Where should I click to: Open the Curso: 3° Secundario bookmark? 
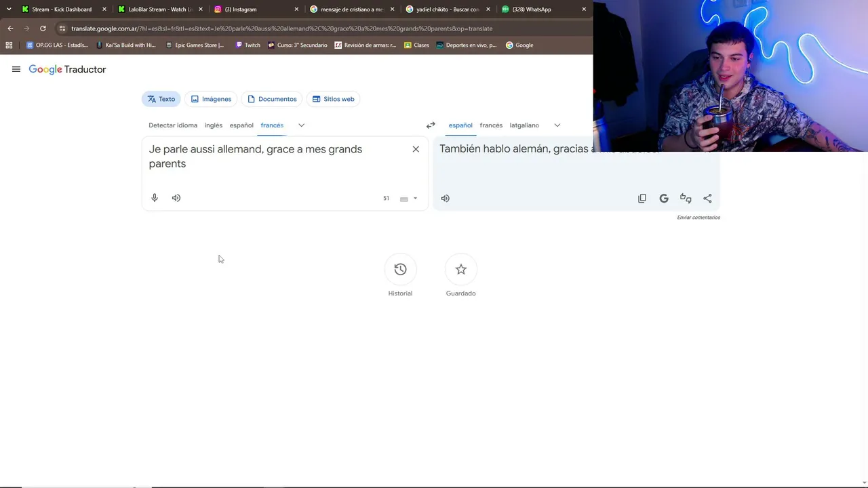298,45
